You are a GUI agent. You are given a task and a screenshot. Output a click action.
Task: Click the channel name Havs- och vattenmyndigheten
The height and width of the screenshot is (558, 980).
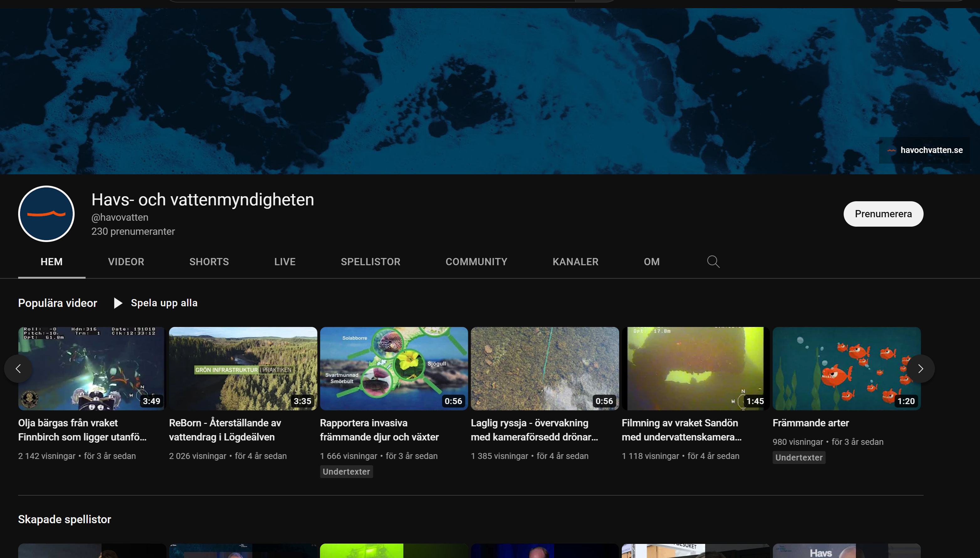[x=203, y=200]
